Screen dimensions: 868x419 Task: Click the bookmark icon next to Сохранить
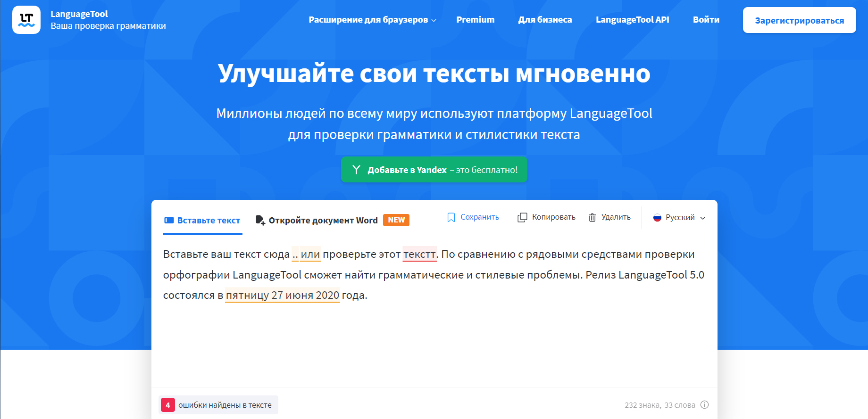(x=451, y=217)
